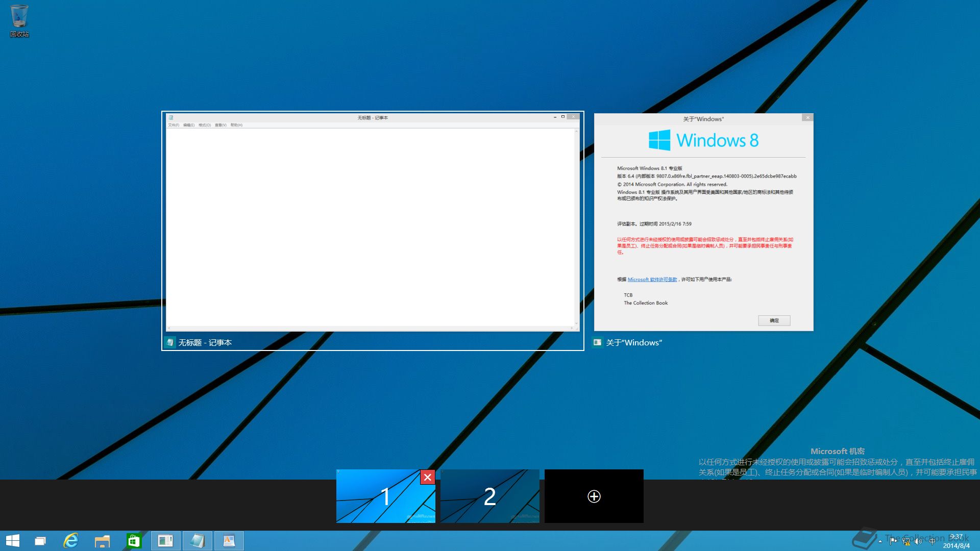
Task: Switch to the Notepad taskbar button
Action: point(198,541)
